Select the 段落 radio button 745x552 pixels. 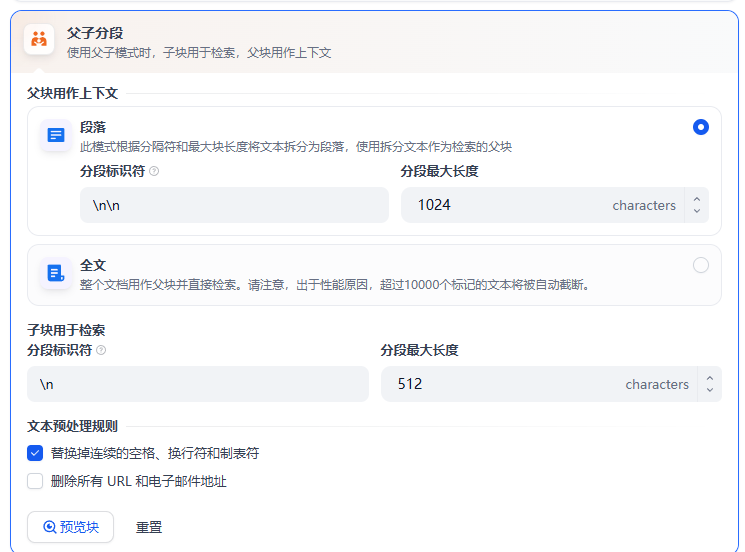click(x=701, y=127)
